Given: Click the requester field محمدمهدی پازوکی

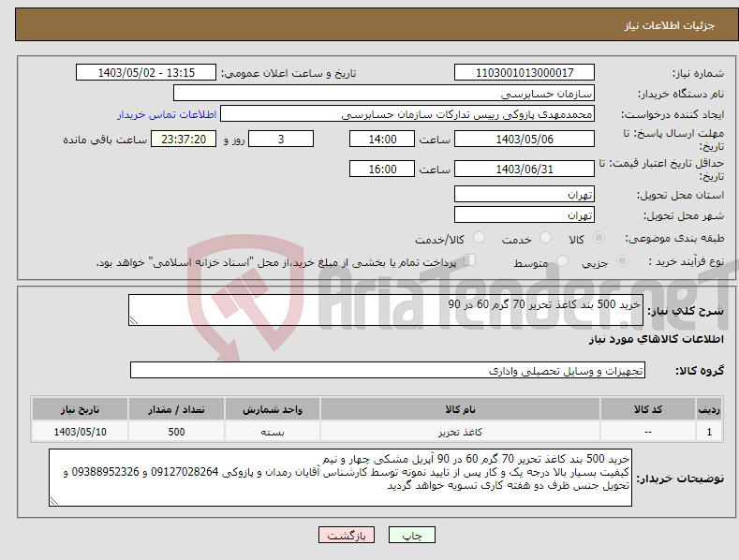Looking at the screenshot, I should click(407, 113).
